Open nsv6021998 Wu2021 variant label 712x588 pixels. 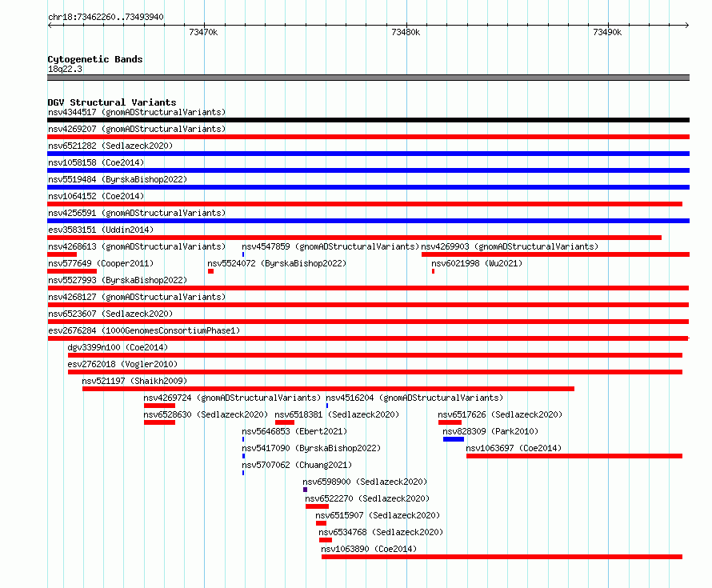[477, 263]
